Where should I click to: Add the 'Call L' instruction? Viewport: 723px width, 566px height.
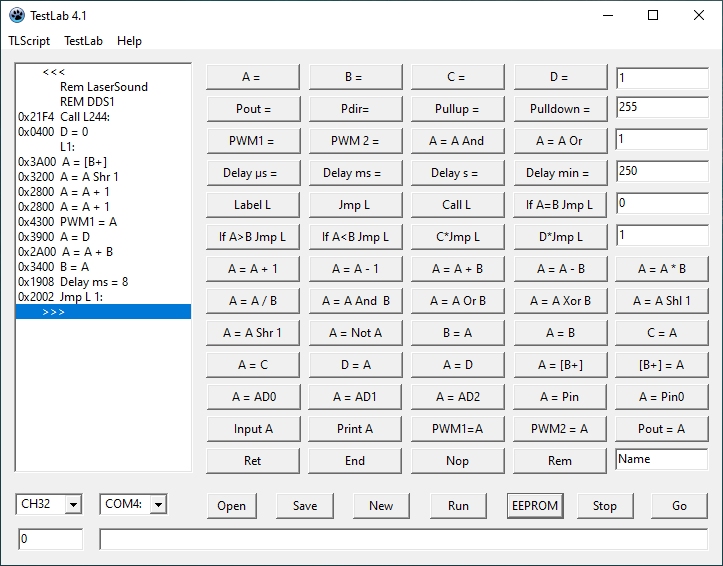[x=456, y=205]
